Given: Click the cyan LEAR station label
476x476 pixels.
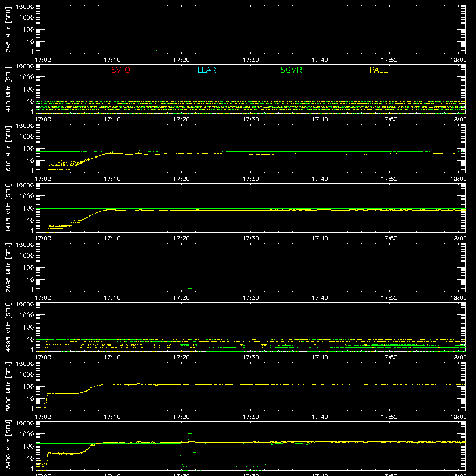Looking at the screenshot, I should pos(206,70).
